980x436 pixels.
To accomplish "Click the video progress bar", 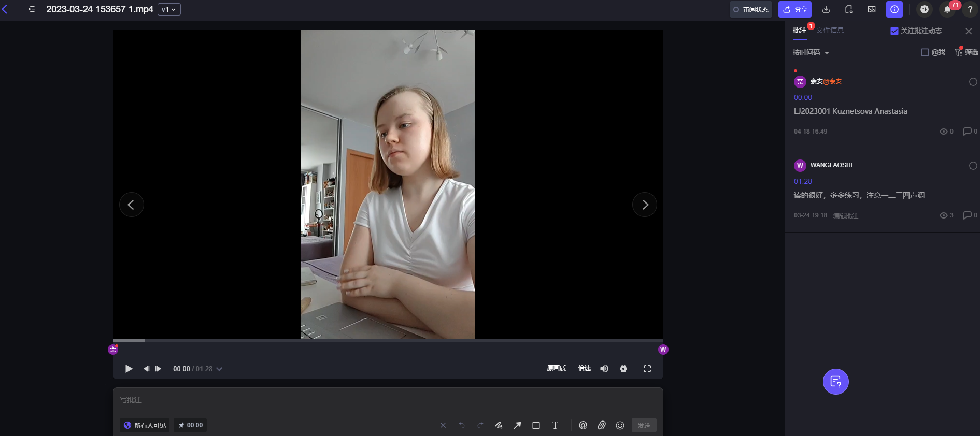I will click(388, 340).
